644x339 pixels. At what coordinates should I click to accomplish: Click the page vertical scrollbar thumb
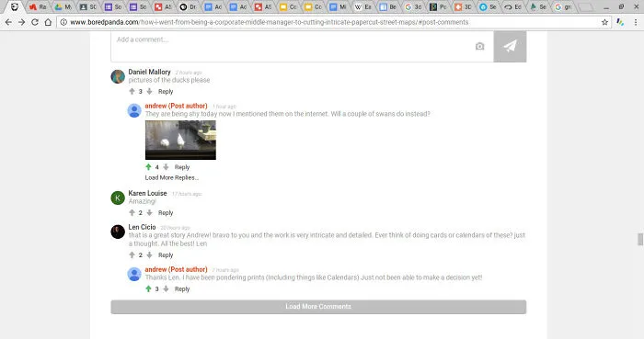click(x=640, y=240)
